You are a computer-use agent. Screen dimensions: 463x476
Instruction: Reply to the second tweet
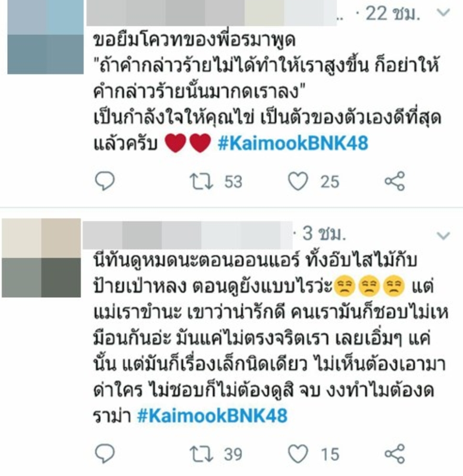pos(105,454)
